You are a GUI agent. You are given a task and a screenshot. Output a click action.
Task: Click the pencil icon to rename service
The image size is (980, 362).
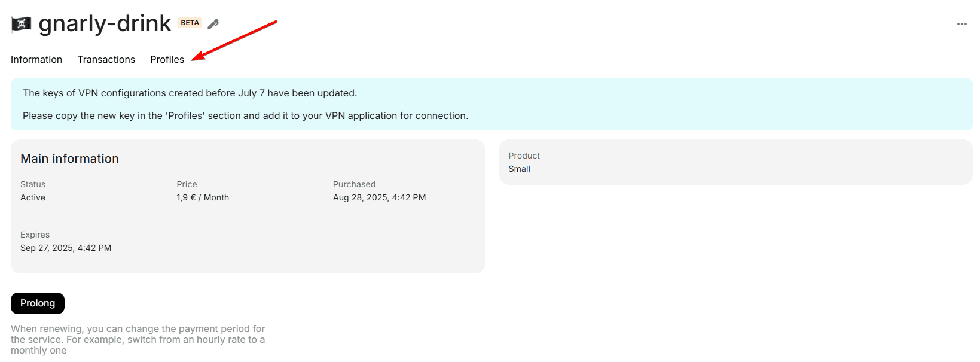pyautogui.click(x=213, y=23)
